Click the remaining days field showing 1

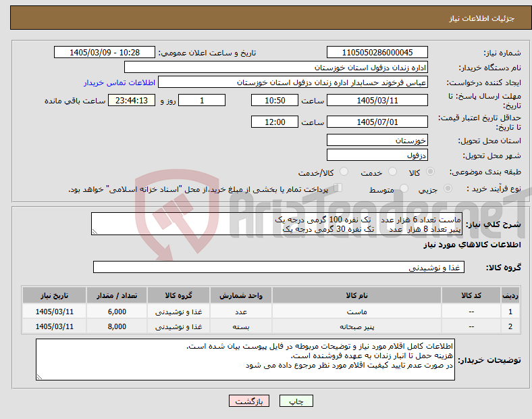click(x=202, y=101)
